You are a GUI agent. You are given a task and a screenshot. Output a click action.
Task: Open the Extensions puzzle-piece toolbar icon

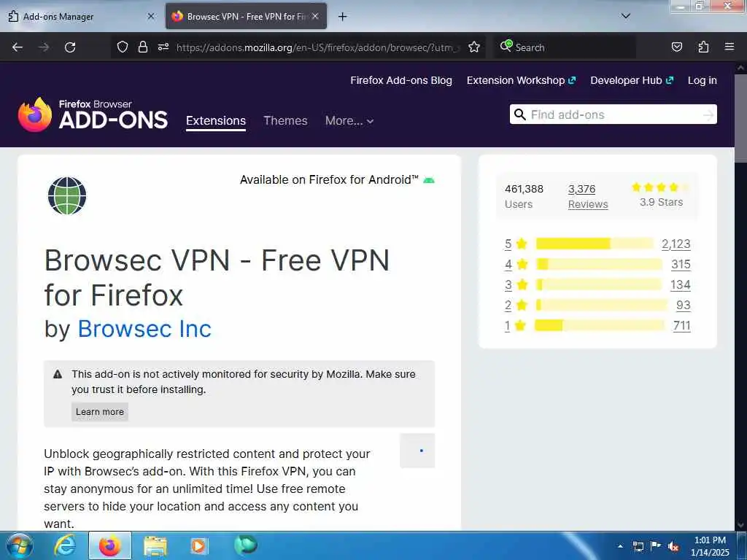703,47
